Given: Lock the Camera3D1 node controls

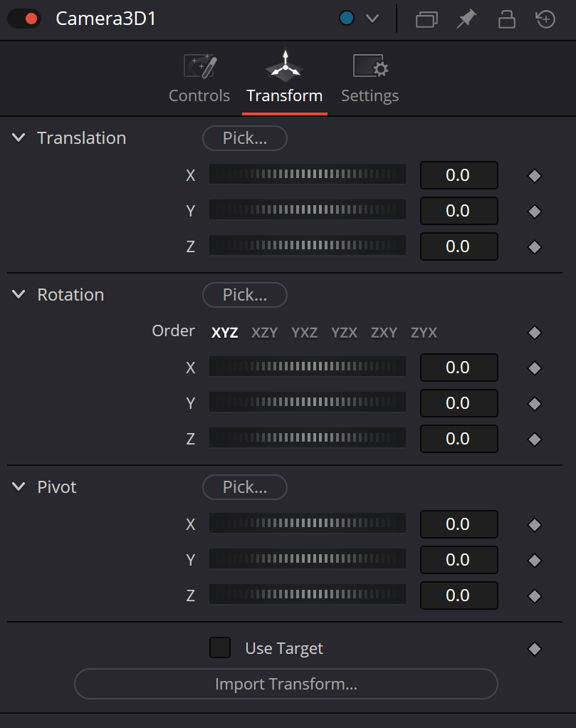Looking at the screenshot, I should tap(506, 19).
